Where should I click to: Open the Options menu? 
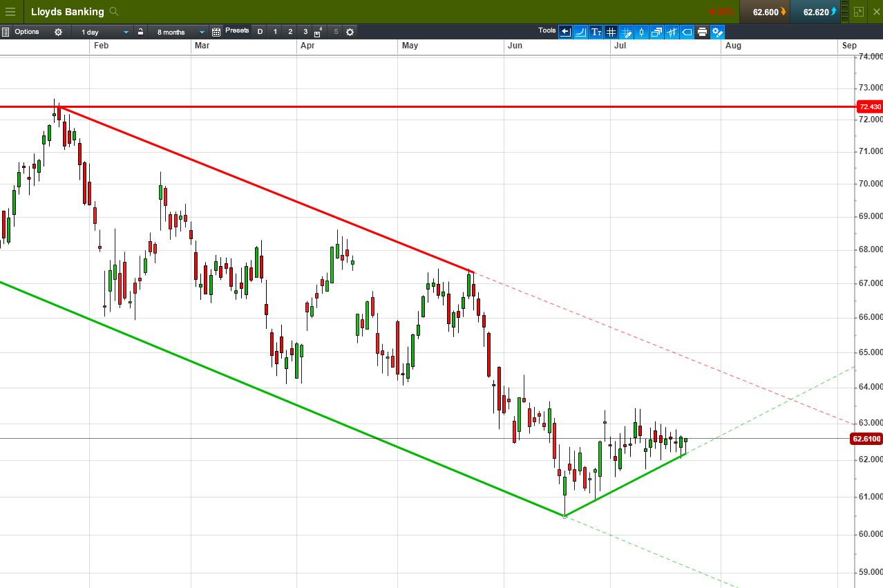[x=27, y=32]
